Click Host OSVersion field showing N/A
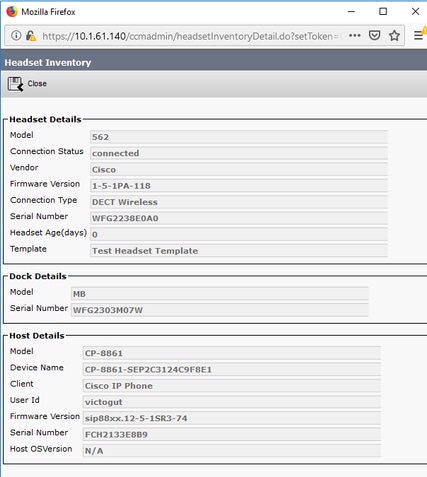Screen dimensions: 427x477 coord(232,451)
